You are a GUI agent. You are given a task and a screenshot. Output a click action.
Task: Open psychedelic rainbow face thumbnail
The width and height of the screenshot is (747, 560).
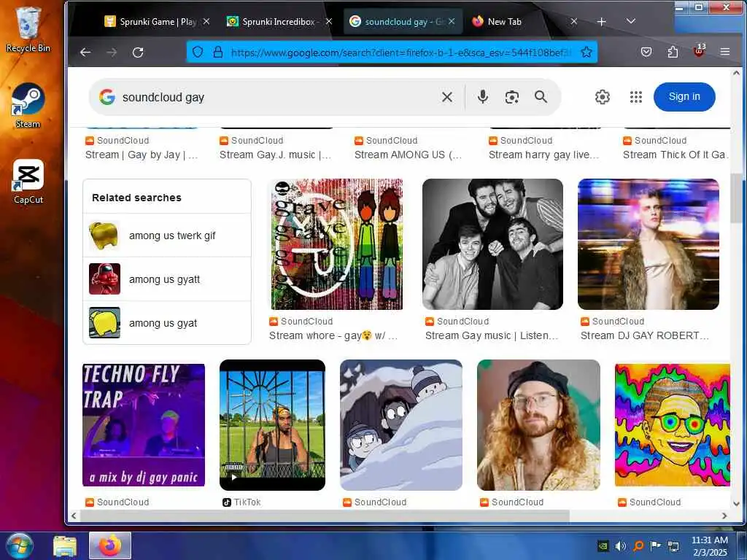click(672, 425)
